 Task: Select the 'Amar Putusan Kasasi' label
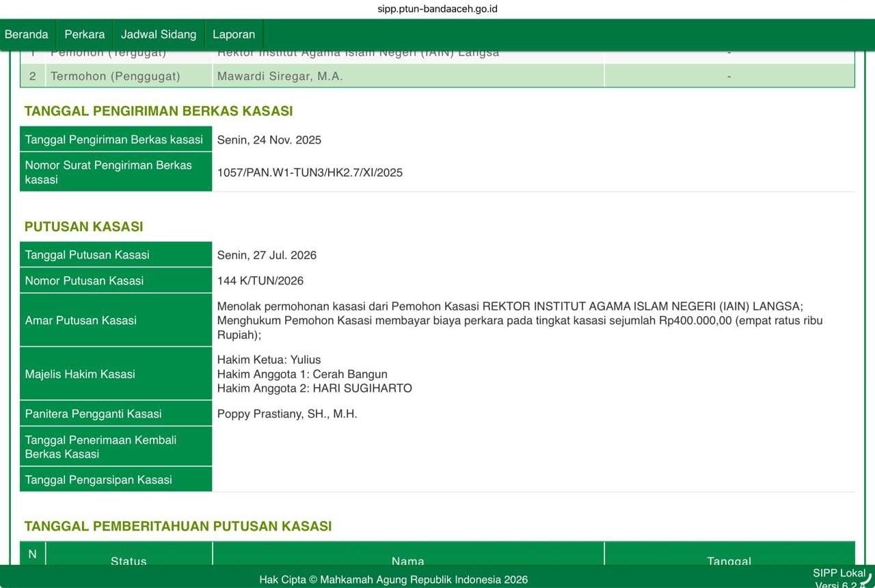click(116, 320)
